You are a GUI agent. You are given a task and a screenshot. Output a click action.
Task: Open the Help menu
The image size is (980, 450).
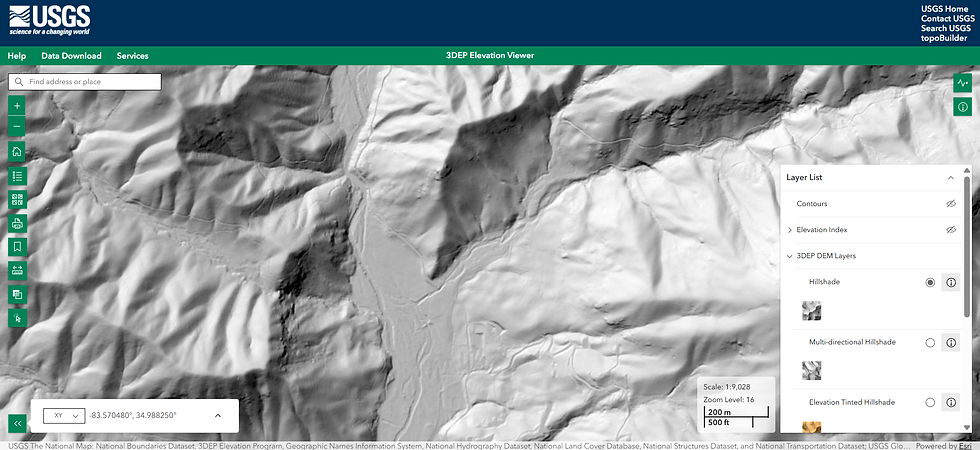click(x=17, y=56)
